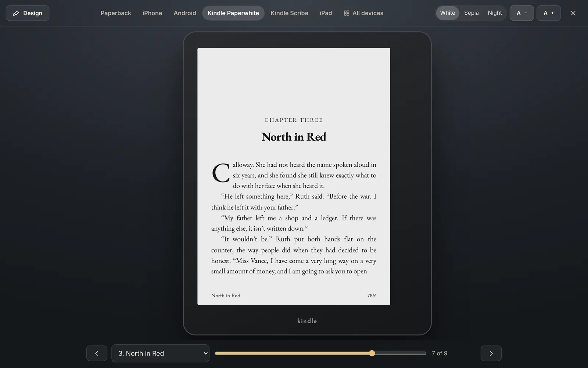Switch to iPad preview tab
Image resolution: width=588 pixels, height=368 pixels.
point(326,13)
